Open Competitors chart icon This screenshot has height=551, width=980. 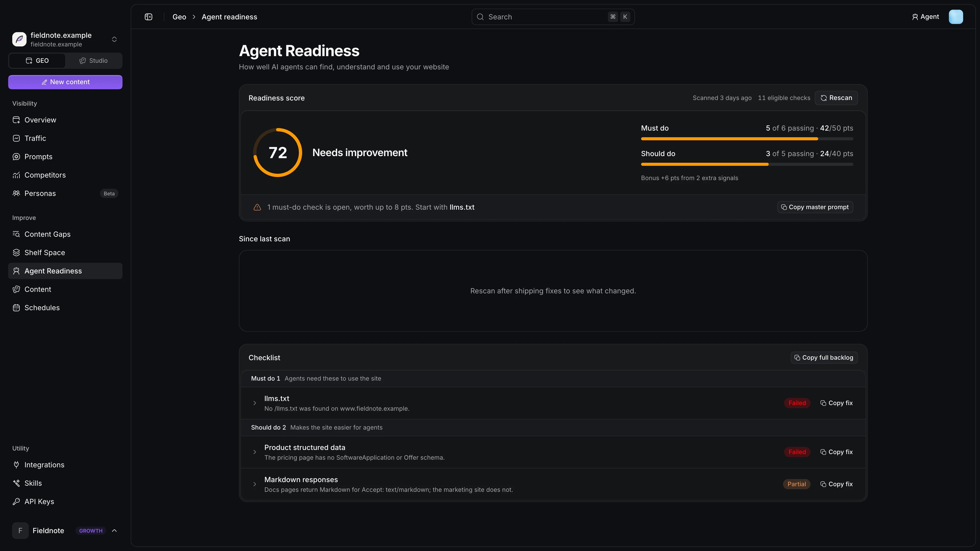16,175
